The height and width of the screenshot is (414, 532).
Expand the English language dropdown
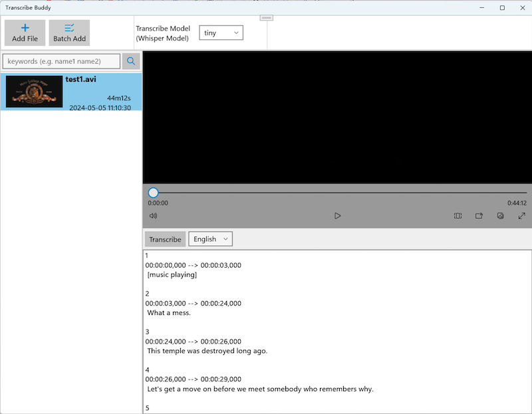210,239
